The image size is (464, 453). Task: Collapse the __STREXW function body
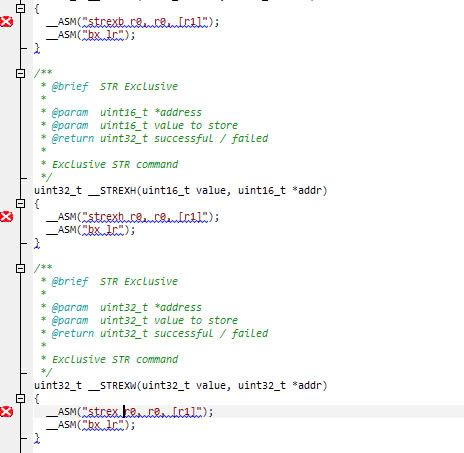pos(20,398)
